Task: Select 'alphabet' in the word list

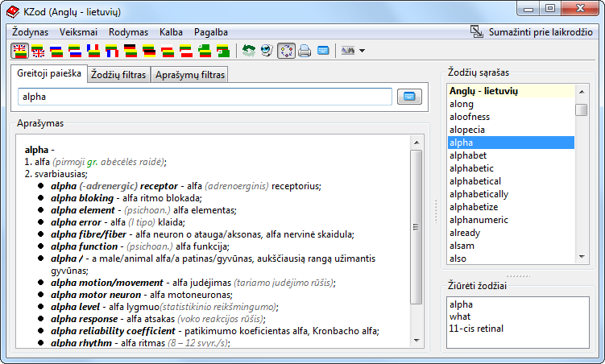Action: pyautogui.click(x=511, y=155)
